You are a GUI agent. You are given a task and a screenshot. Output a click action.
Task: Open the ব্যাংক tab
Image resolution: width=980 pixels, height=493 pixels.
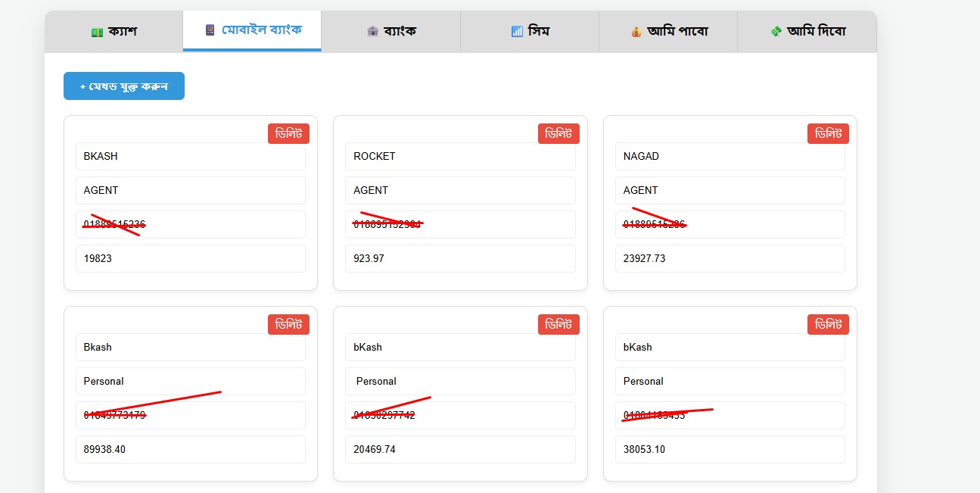390,31
